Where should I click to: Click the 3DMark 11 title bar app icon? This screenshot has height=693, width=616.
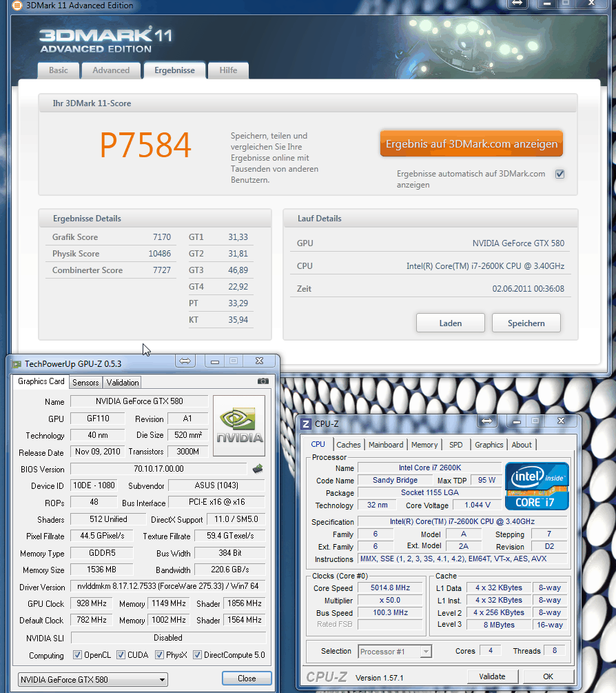(8, 6)
